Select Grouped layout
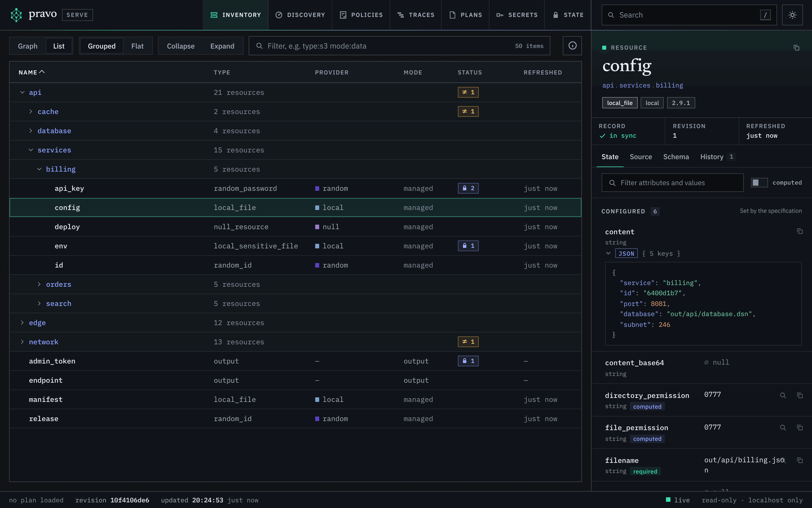The height and width of the screenshot is (508, 812). (102, 46)
